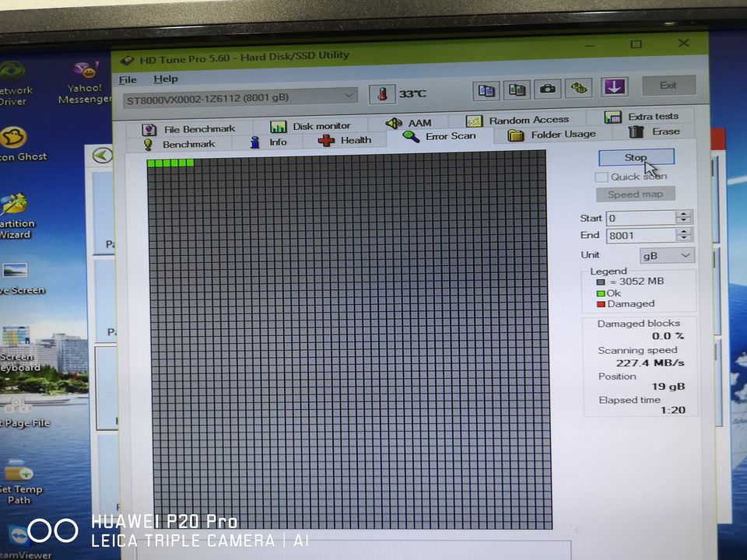This screenshot has width=747, height=560.
Task: Switch to the Health tab
Action: click(x=346, y=140)
